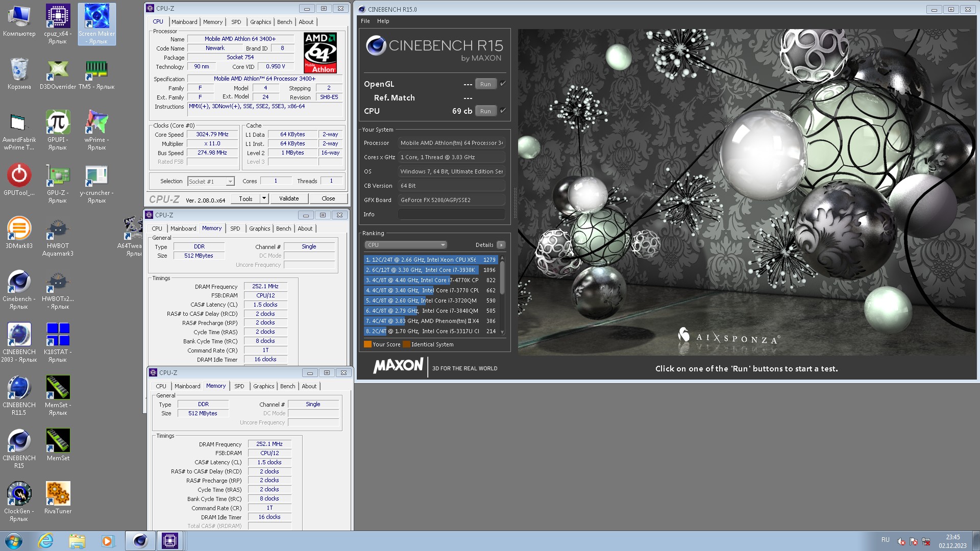
Task: Open the TM5 shortcut icon
Action: [x=96, y=74]
